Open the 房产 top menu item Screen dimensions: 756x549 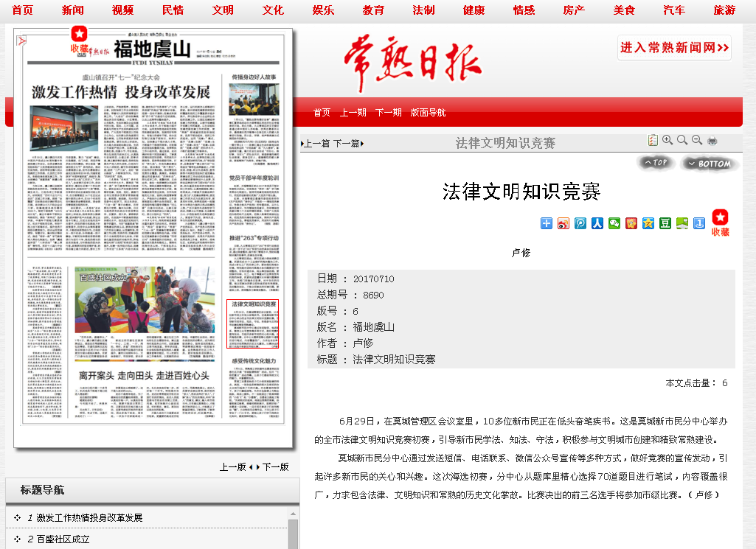tap(575, 10)
